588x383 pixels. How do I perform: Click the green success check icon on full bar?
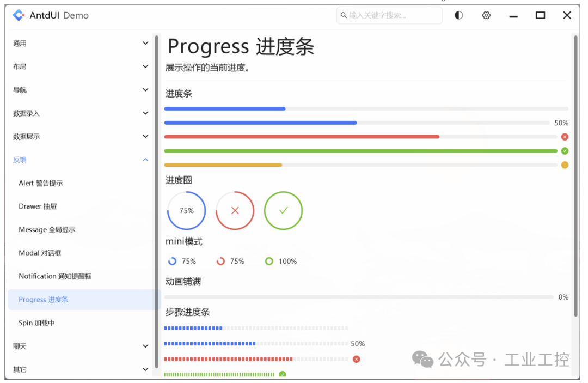pos(565,151)
